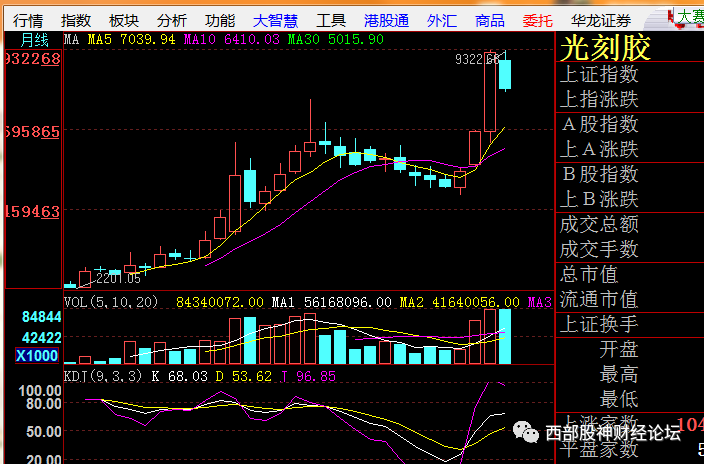The width and height of the screenshot is (704, 464).
Task: Select the 上B涨跌 row
Action: tap(630, 199)
